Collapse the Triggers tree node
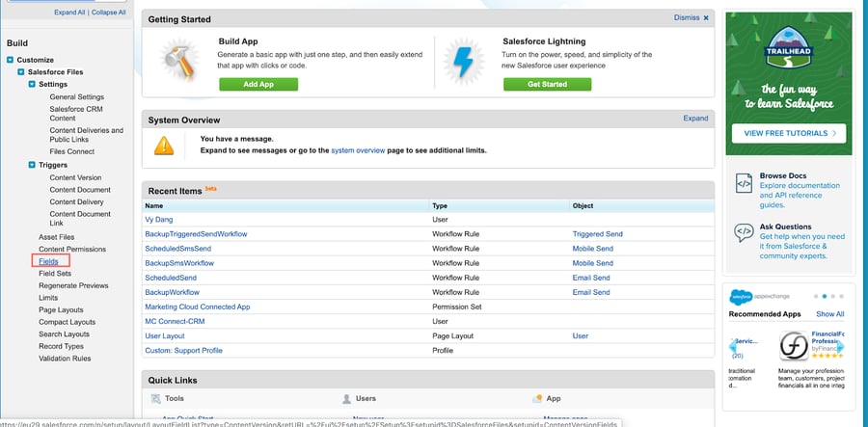 point(32,165)
